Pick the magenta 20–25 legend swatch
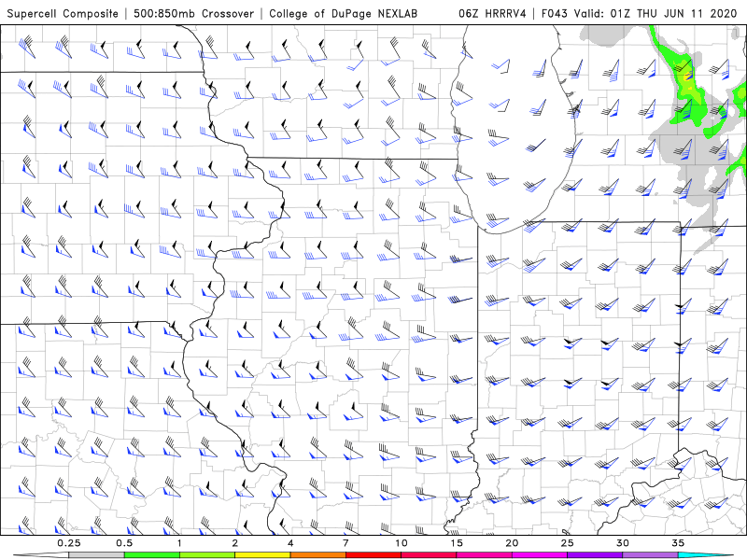 (x=540, y=555)
